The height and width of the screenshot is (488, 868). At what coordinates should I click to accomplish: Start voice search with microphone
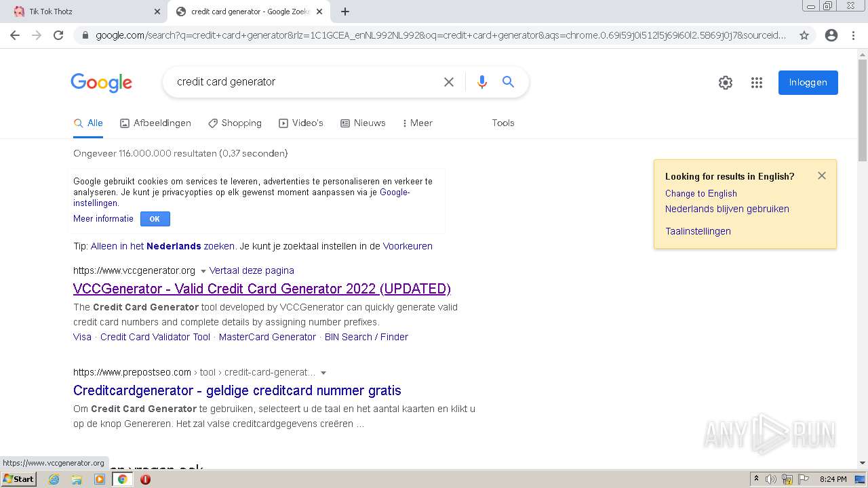482,82
